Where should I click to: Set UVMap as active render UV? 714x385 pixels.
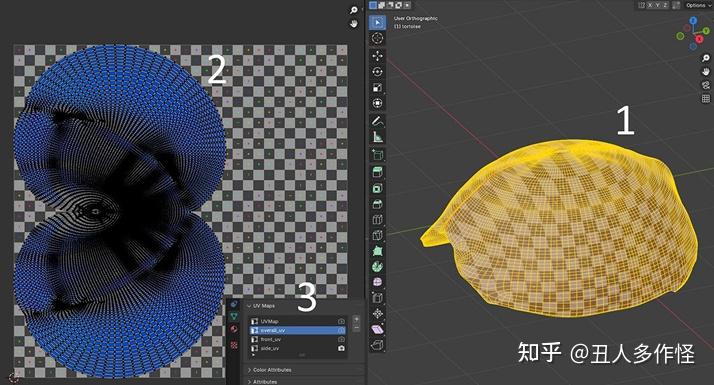pyautogui.click(x=341, y=321)
